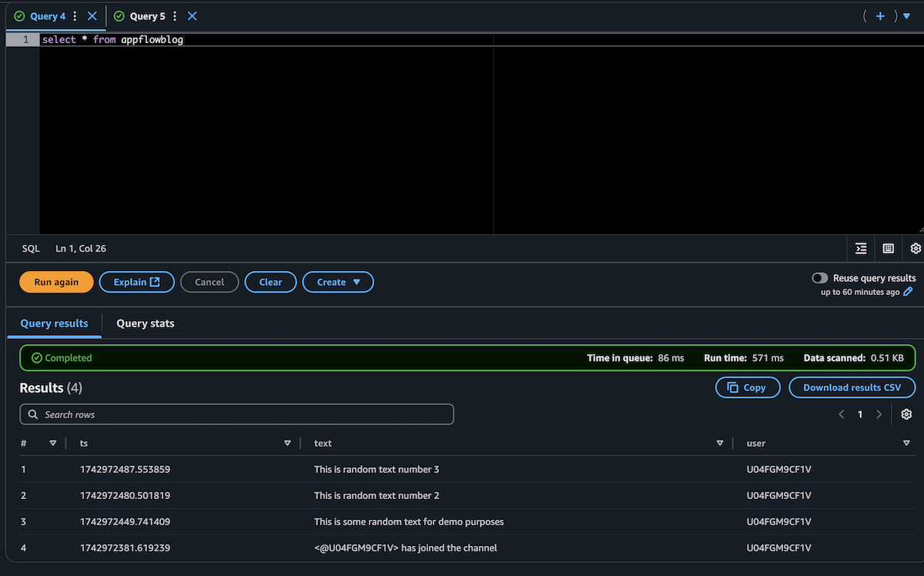The width and height of the screenshot is (924, 576).
Task: Open the query tabs dropdown arrow
Action: tap(906, 16)
